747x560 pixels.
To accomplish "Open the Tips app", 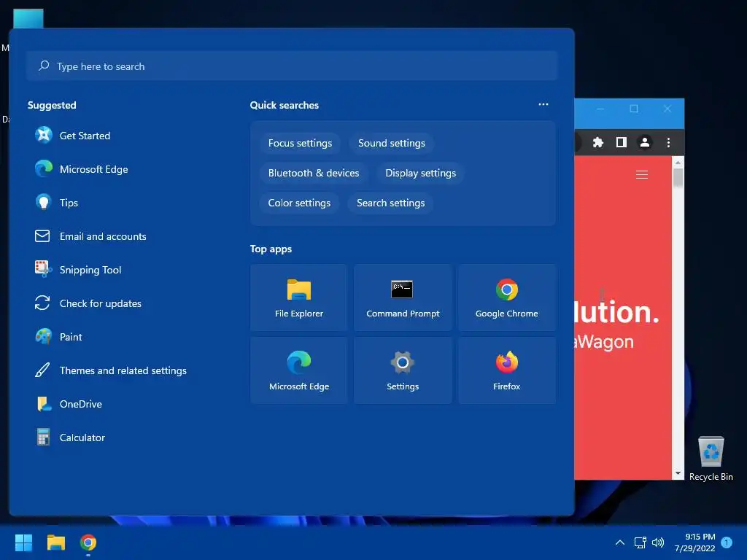I will point(56,203).
